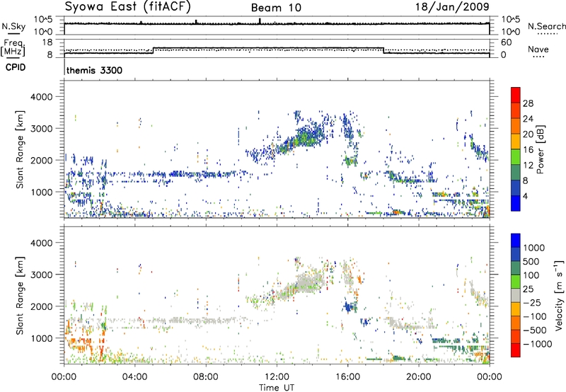Select the 'N.Sky' legend label
The image size is (566, 392).
point(13,26)
